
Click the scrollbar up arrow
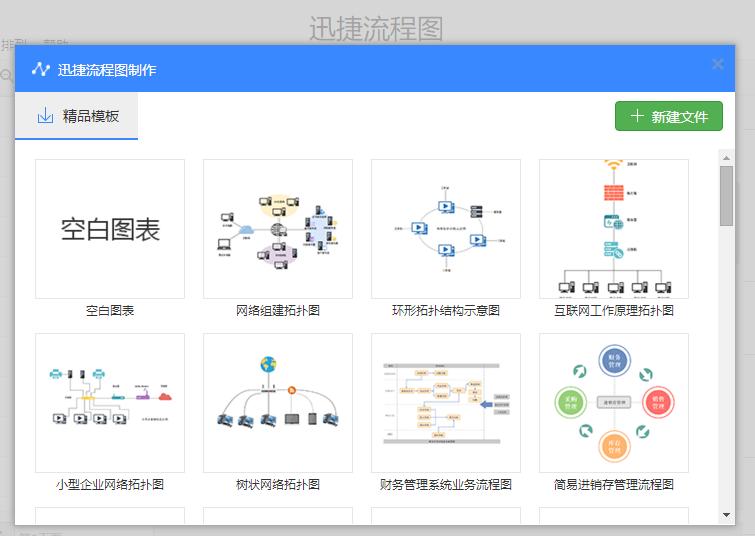point(727,158)
